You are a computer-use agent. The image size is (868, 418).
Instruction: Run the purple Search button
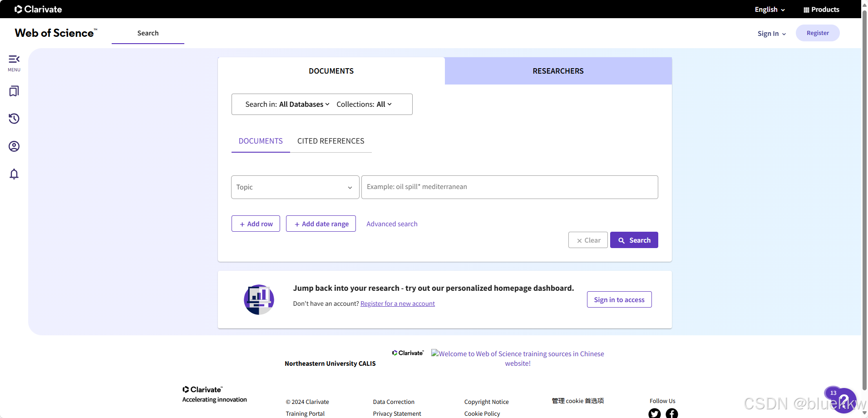[634, 240]
